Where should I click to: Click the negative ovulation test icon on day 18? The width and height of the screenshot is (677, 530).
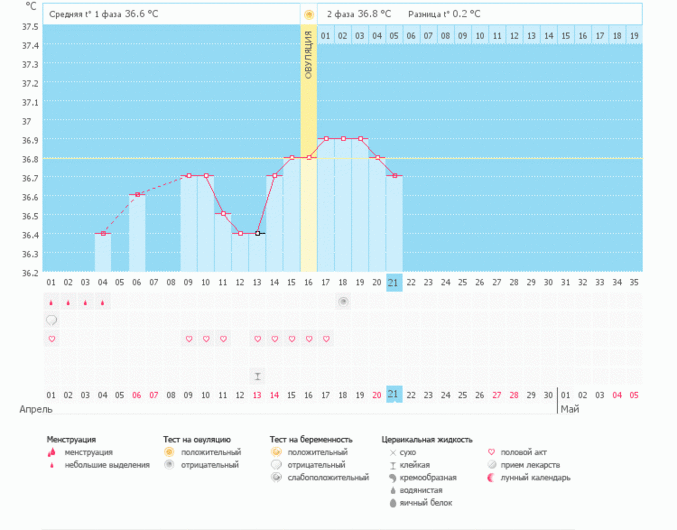[343, 301]
